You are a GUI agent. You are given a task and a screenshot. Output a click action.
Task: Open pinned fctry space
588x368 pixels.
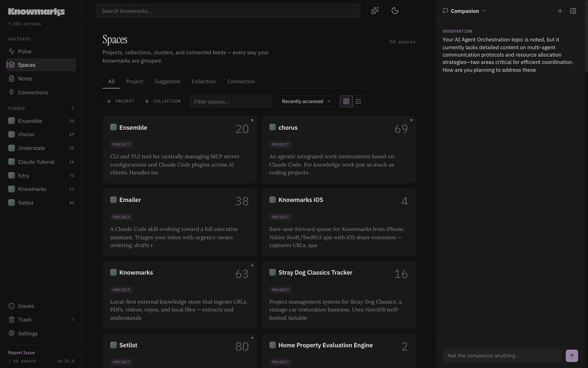(x=41, y=176)
